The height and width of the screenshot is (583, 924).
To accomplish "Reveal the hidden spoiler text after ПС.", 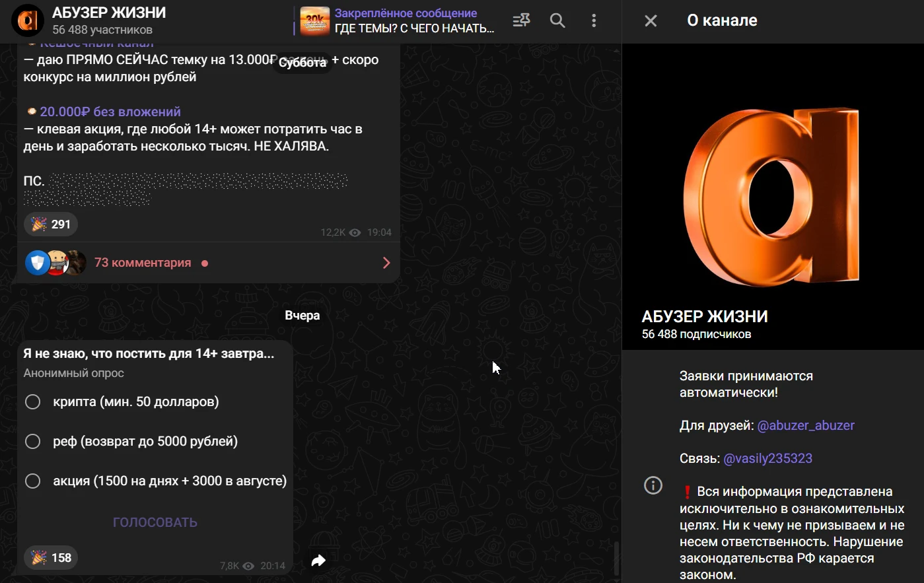I will click(186, 189).
